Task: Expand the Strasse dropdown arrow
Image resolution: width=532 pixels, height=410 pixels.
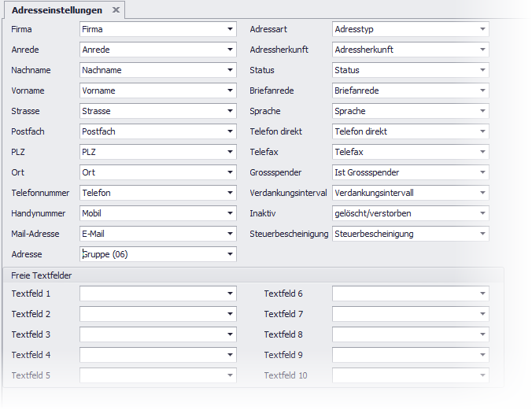Action: [x=230, y=111]
